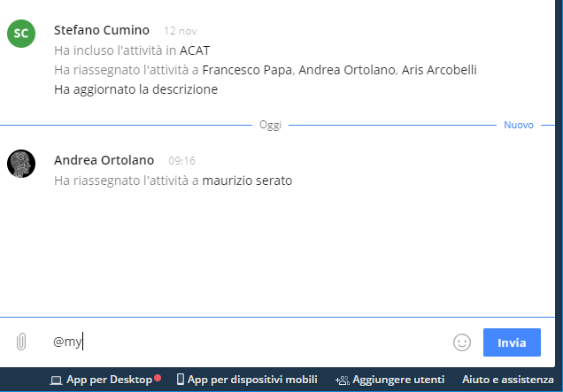
Task: Click the paperclip attachment icon
Action: pos(22,342)
